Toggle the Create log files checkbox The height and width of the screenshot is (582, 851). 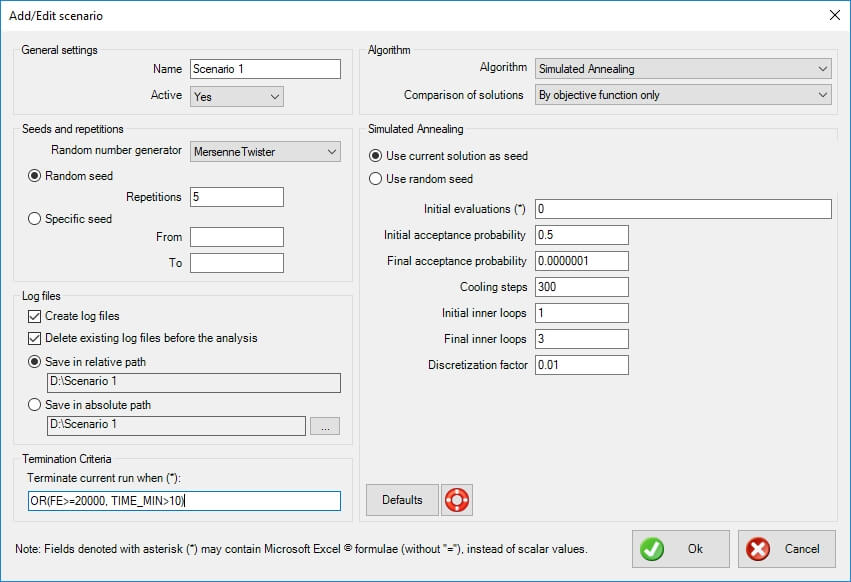(x=35, y=316)
